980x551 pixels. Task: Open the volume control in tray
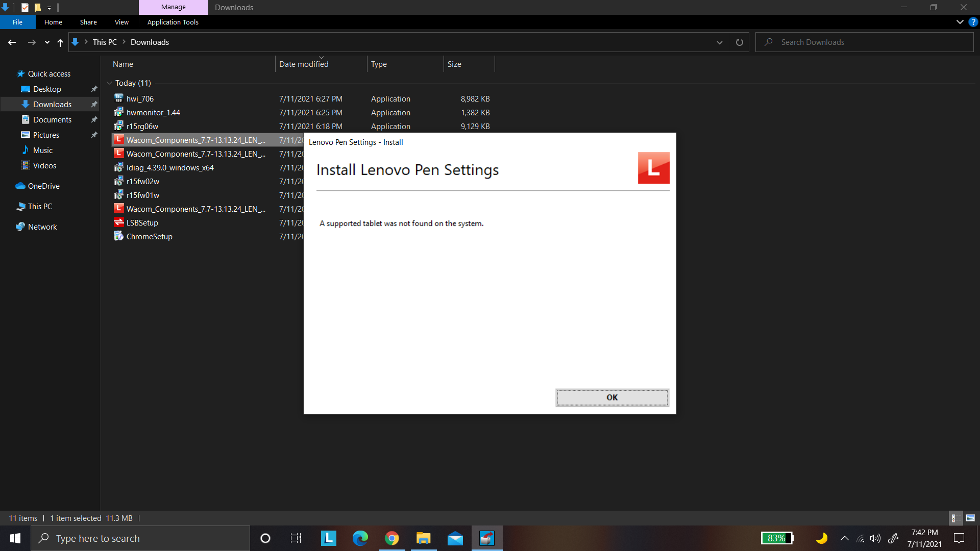(875, 538)
